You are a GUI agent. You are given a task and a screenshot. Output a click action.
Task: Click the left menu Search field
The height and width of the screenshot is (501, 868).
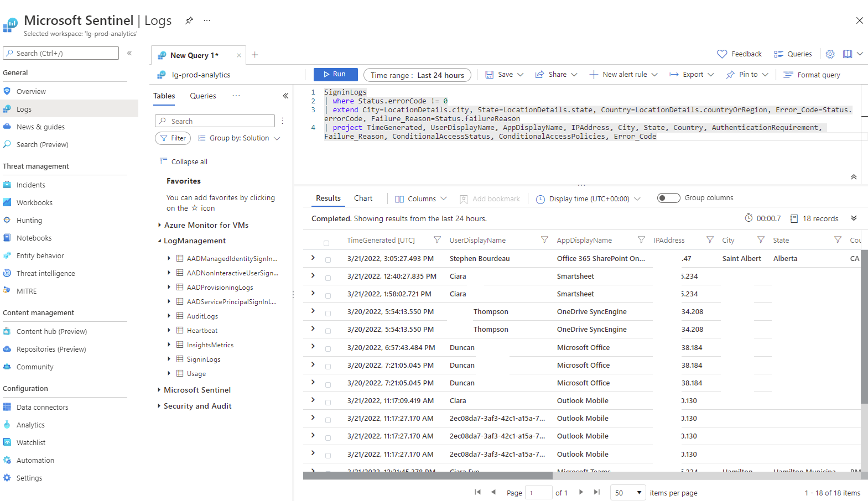point(61,53)
